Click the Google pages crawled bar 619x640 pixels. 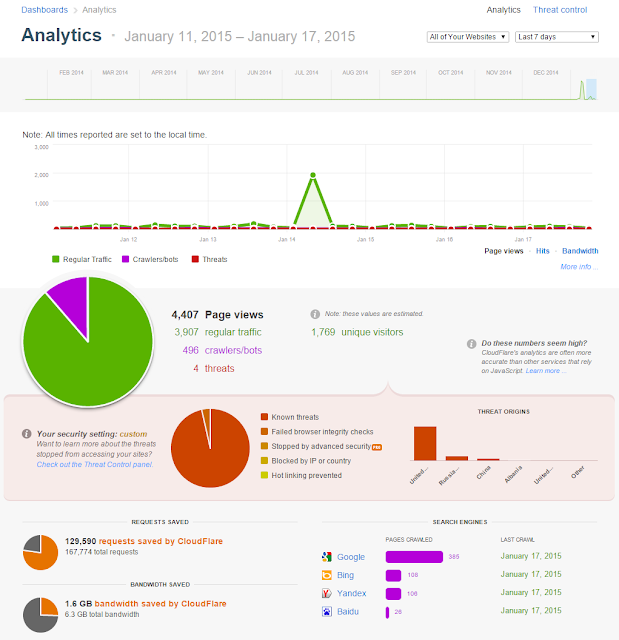coord(414,557)
